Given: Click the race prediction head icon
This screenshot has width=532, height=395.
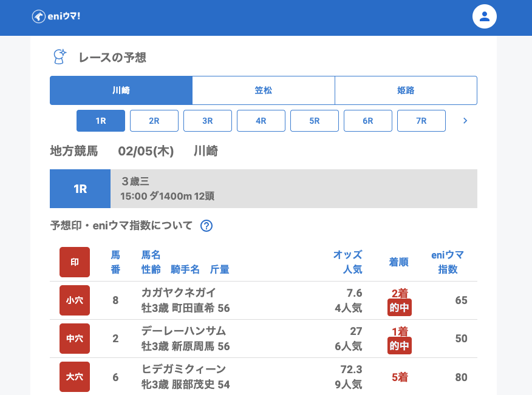Looking at the screenshot, I should pyautogui.click(x=60, y=57).
